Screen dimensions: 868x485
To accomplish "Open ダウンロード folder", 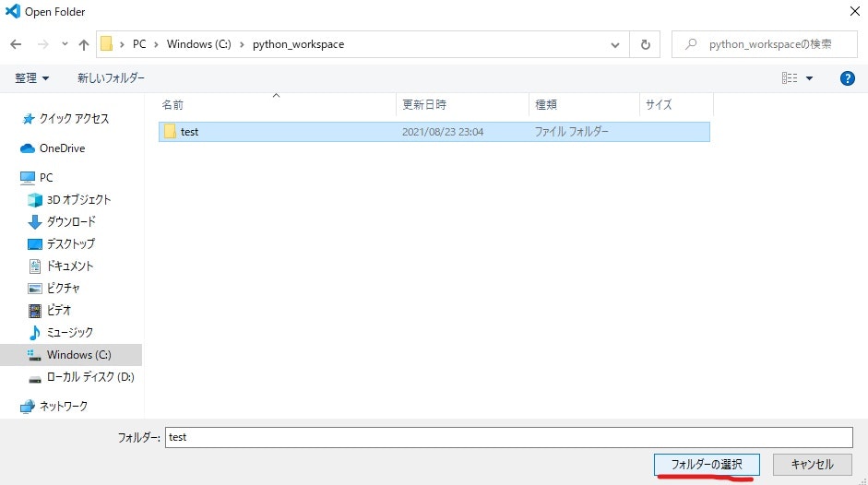I will pyautogui.click(x=71, y=222).
